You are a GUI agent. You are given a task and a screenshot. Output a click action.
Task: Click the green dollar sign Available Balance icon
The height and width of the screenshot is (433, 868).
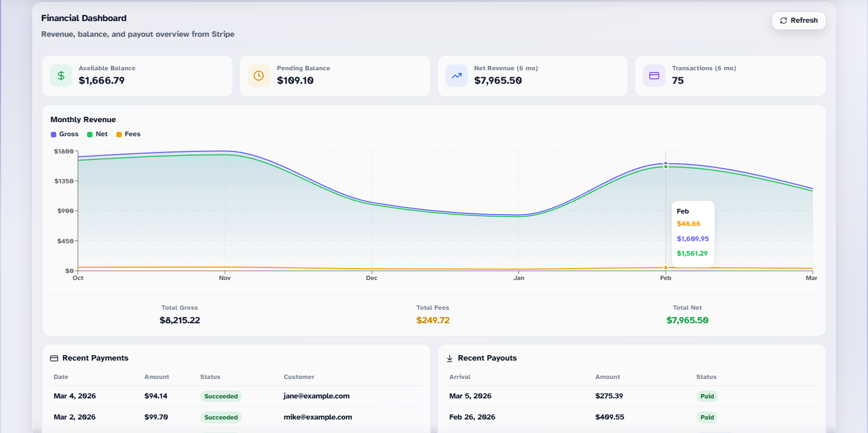pos(61,76)
